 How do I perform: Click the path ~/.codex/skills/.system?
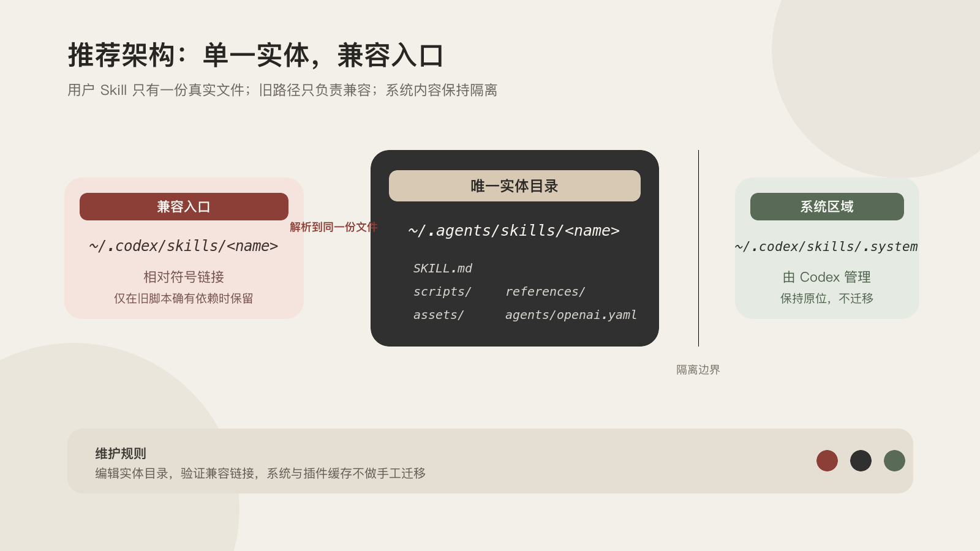click(827, 247)
